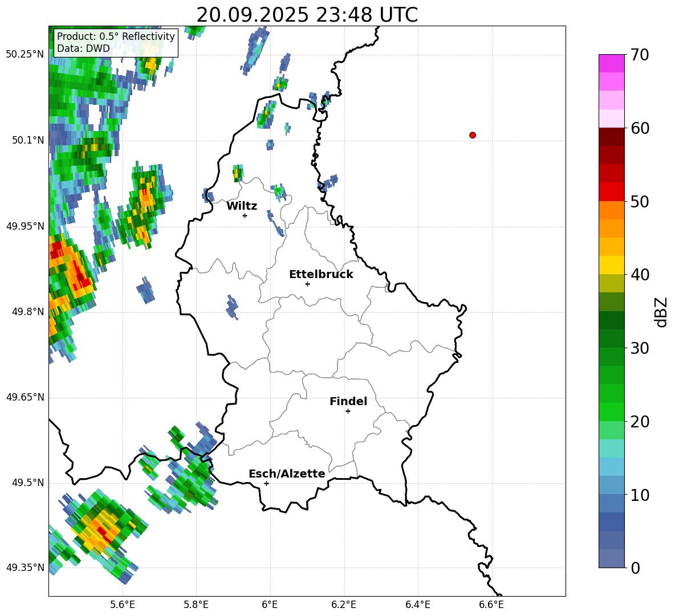Click the cross marker under Ettelbruck
This screenshot has width=675, height=616.
[x=307, y=284]
